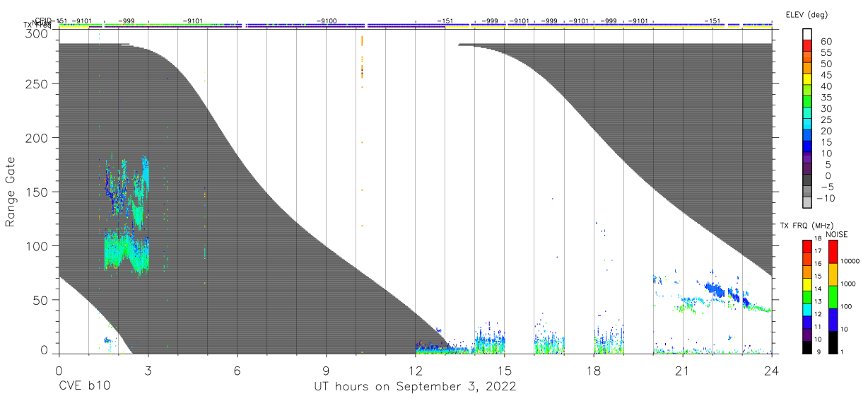Screen dimensions: 868x401
Task: Click the '60' elevation legend value
Action: (826, 41)
